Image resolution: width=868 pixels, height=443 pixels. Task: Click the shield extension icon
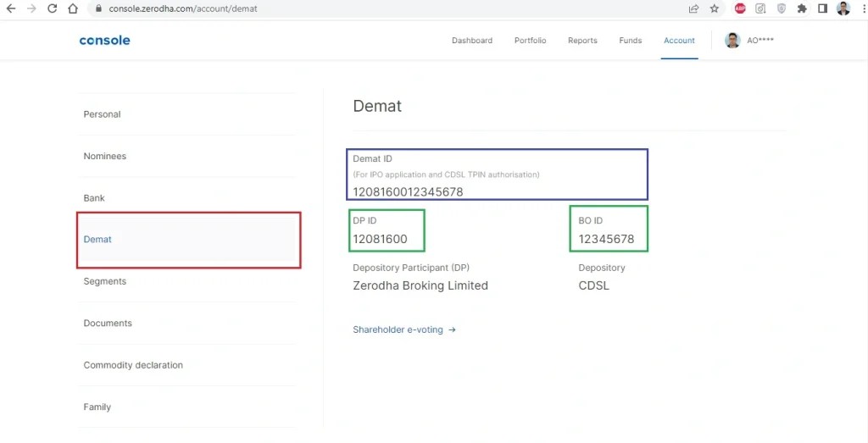pos(781,8)
